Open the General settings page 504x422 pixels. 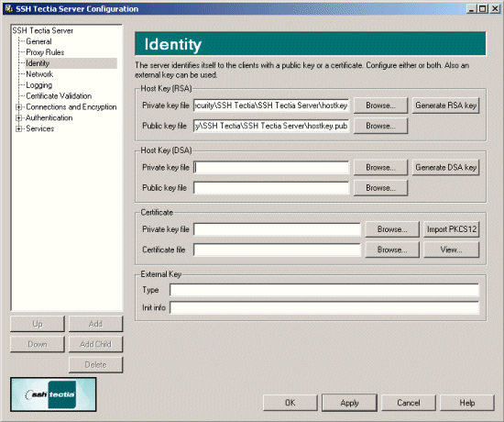(x=38, y=41)
